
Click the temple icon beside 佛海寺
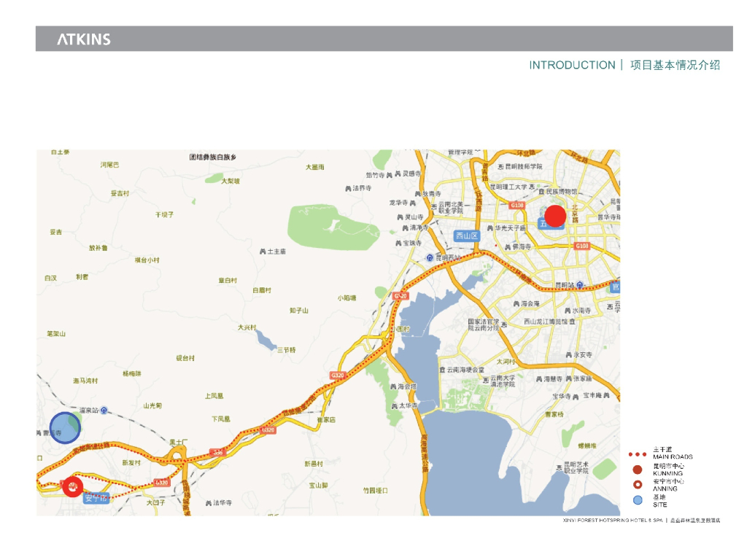(508, 247)
